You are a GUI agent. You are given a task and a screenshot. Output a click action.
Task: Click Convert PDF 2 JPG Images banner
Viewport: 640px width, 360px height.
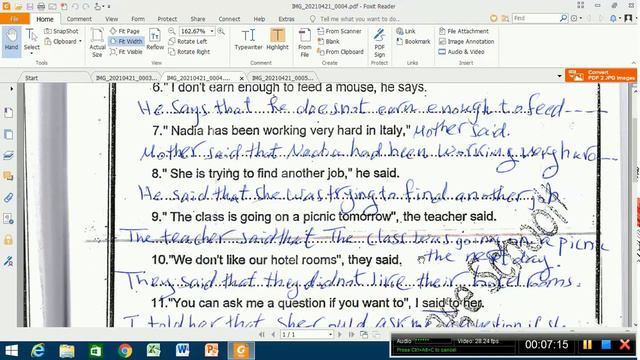pyautogui.click(x=601, y=75)
